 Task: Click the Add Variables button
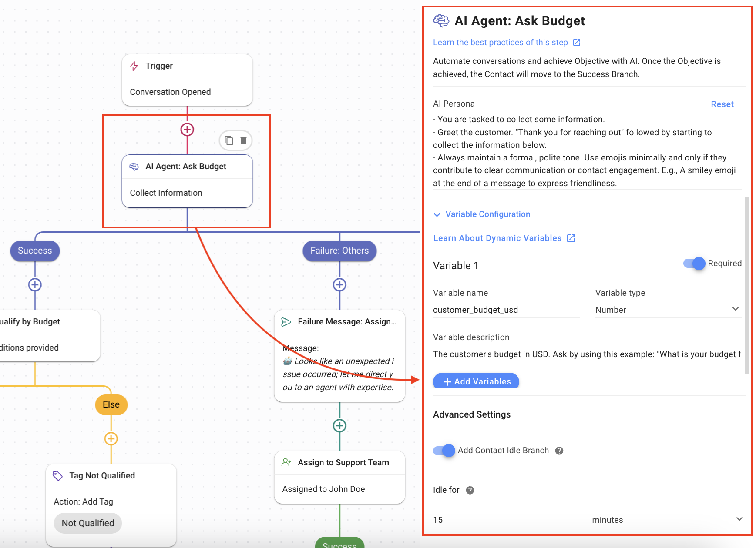(x=476, y=381)
